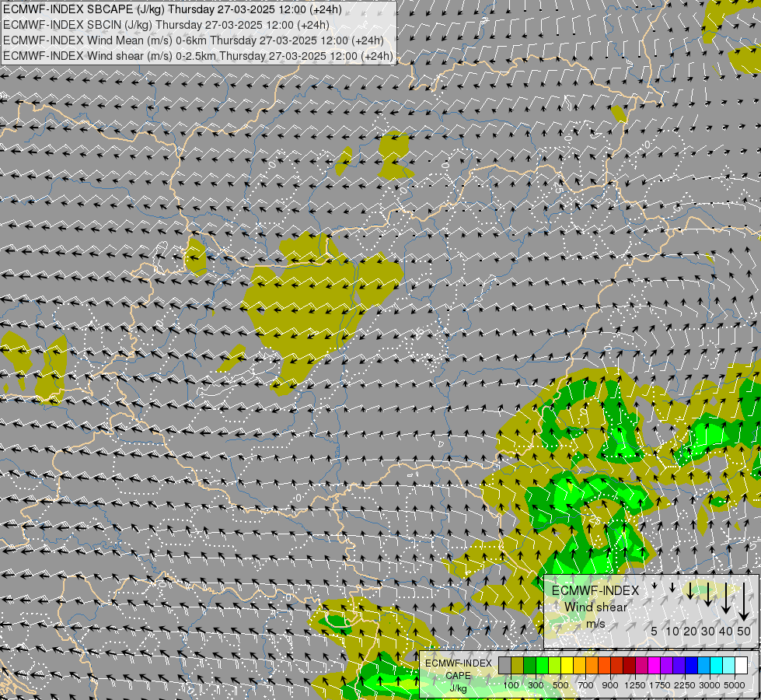
Task: Select the olive swatch in CAPE legend
Action: coord(518,665)
